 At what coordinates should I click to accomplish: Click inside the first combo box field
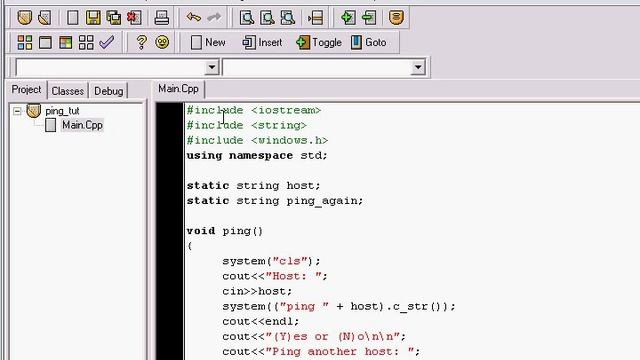tap(110, 67)
